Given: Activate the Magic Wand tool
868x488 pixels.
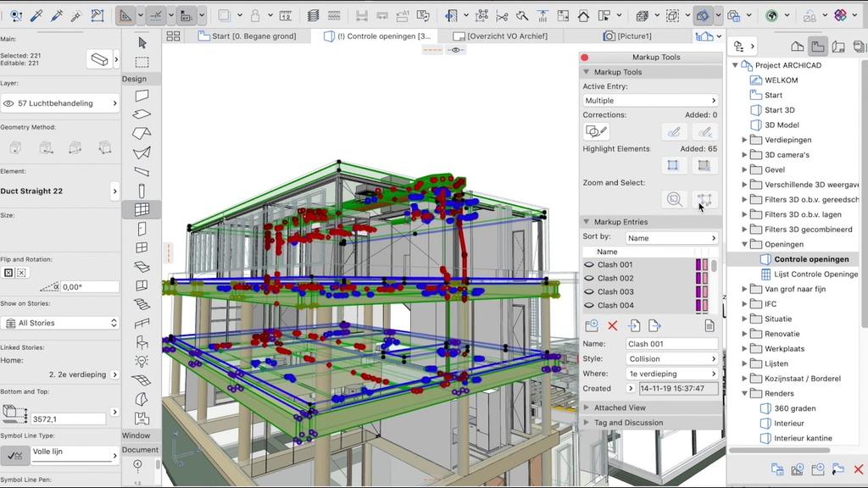Looking at the screenshot, I should point(76,15).
